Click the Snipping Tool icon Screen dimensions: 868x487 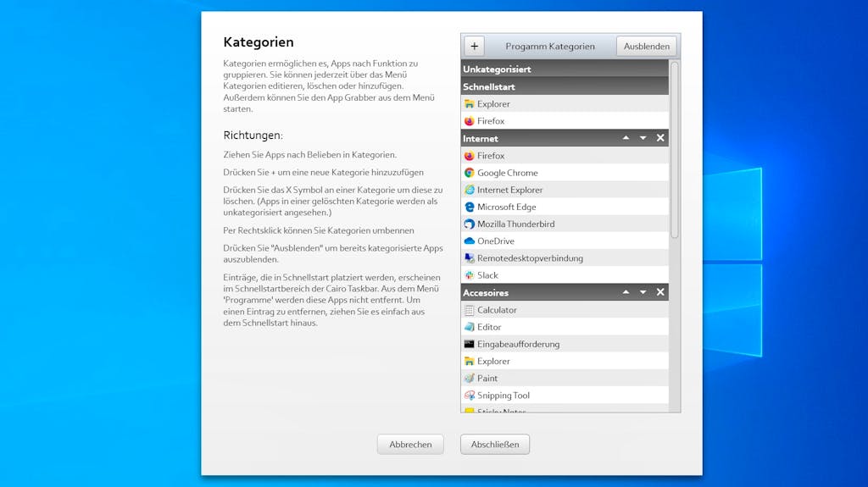click(470, 396)
